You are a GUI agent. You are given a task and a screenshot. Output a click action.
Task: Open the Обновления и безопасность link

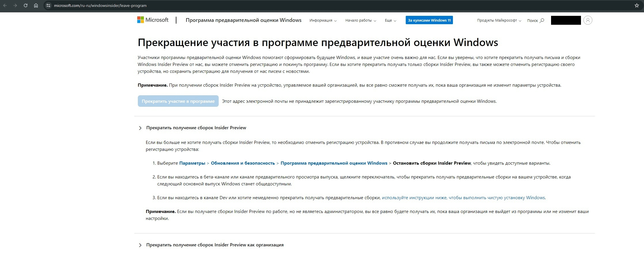pos(243,163)
